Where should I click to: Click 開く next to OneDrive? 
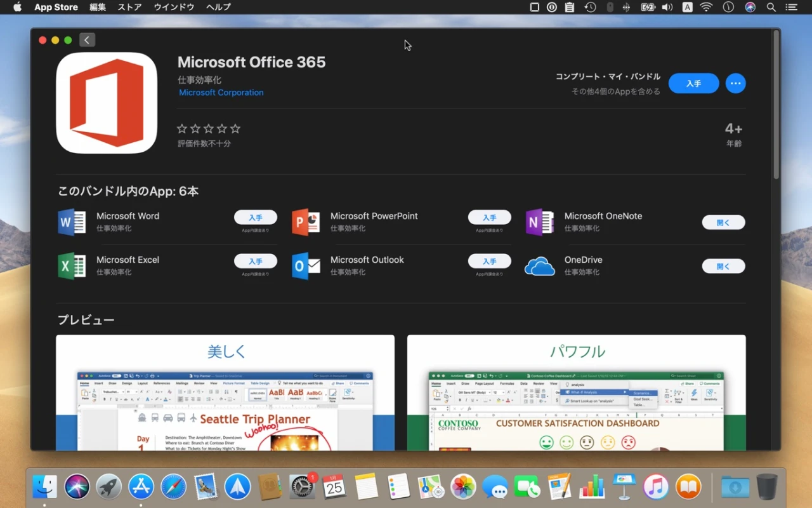click(x=723, y=265)
